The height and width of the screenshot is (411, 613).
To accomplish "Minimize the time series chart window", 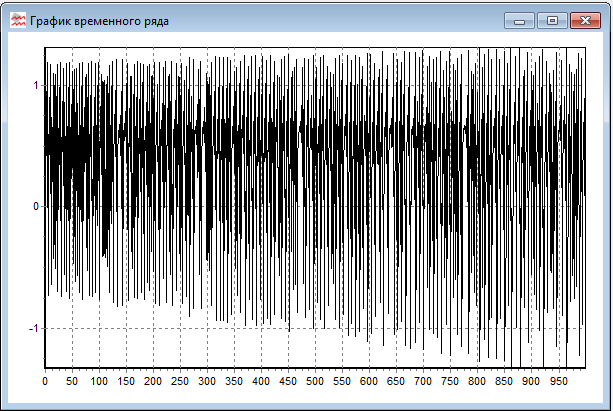I will 518,19.
